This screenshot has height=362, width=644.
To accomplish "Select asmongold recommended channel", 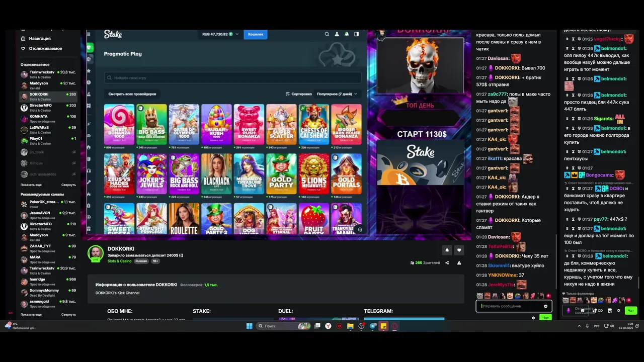I will 48,303.
